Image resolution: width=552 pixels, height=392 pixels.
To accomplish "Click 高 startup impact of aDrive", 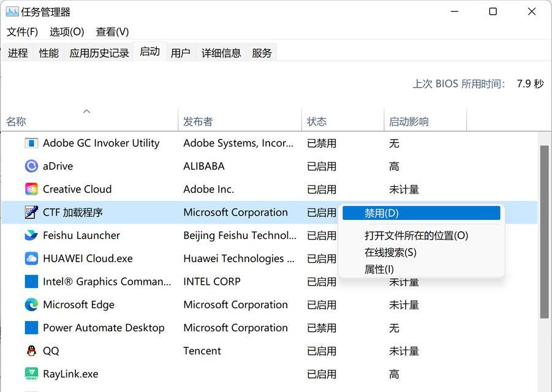I will (394, 166).
